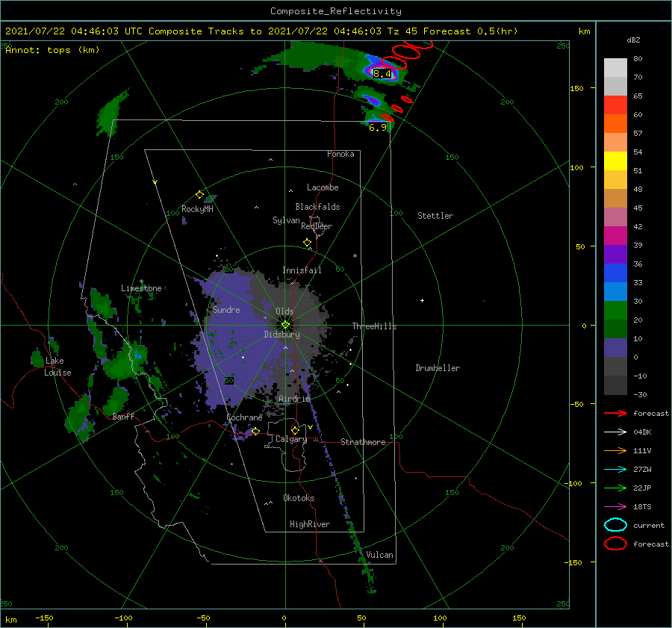Click the 6.9 storm top annotation
The height and width of the screenshot is (628, 672).
click(378, 127)
